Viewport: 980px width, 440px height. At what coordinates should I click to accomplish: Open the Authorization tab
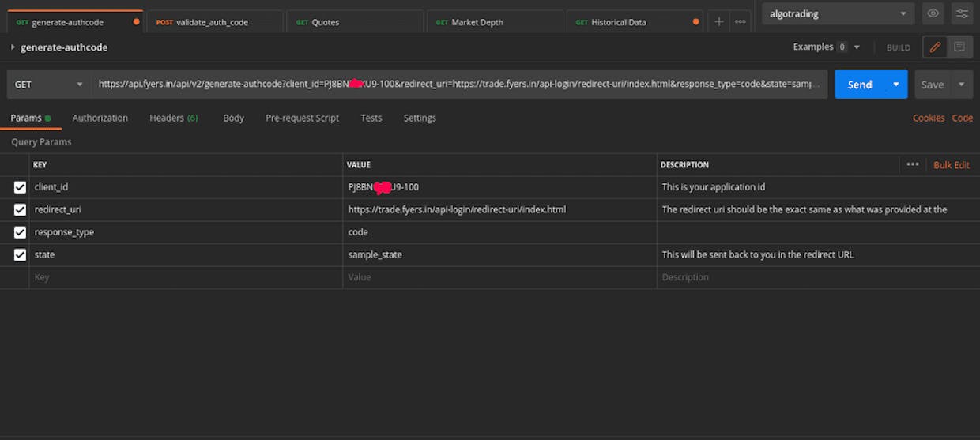point(100,118)
